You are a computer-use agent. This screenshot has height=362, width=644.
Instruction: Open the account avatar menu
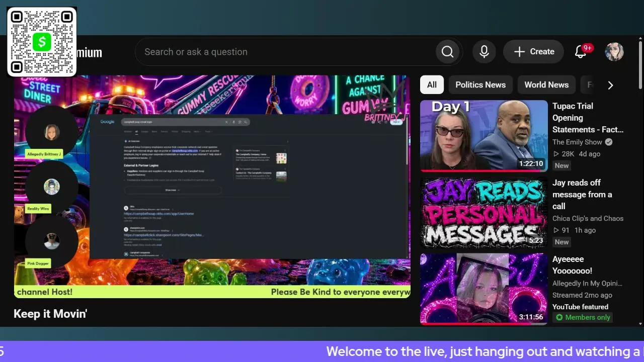[614, 52]
